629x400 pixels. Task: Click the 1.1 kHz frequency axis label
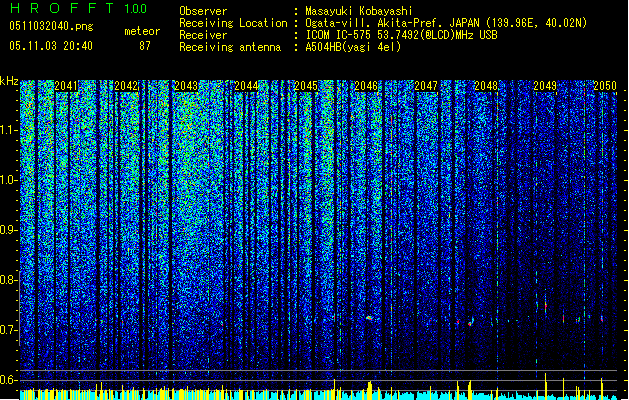[9, 131]
